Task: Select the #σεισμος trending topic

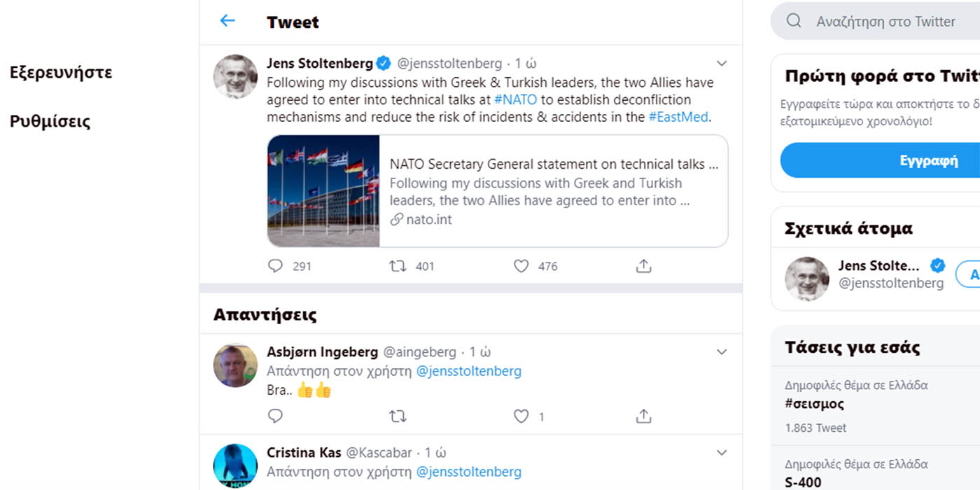Action: (x=814, y=404)
